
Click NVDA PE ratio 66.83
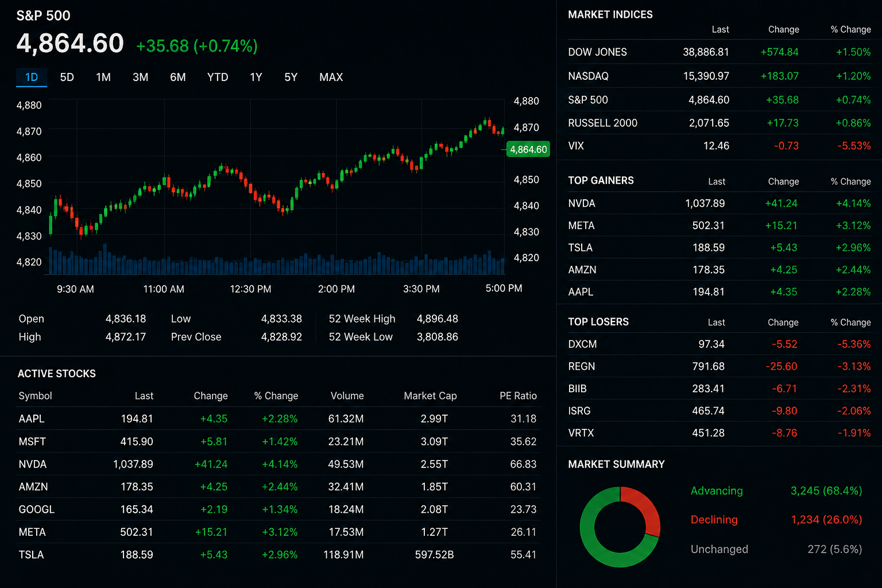[523, 464]
